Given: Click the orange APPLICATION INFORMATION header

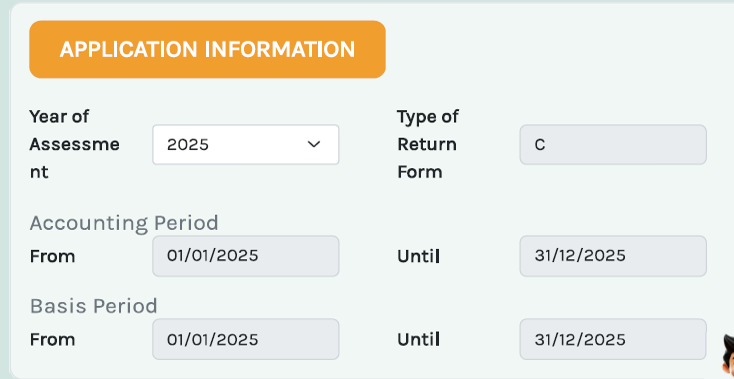Looking at the screenshot, I should pos(207,50).
